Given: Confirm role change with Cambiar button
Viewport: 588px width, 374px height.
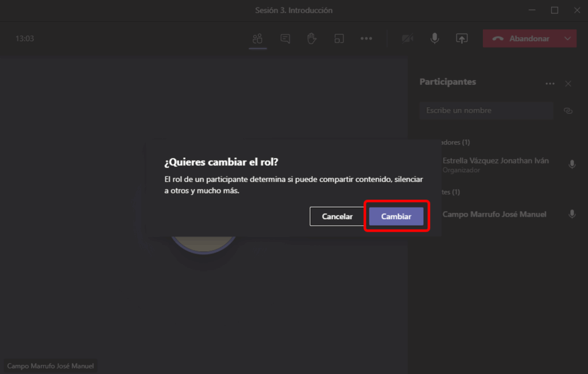Looking at the screenshot, I should pos(396,216).
